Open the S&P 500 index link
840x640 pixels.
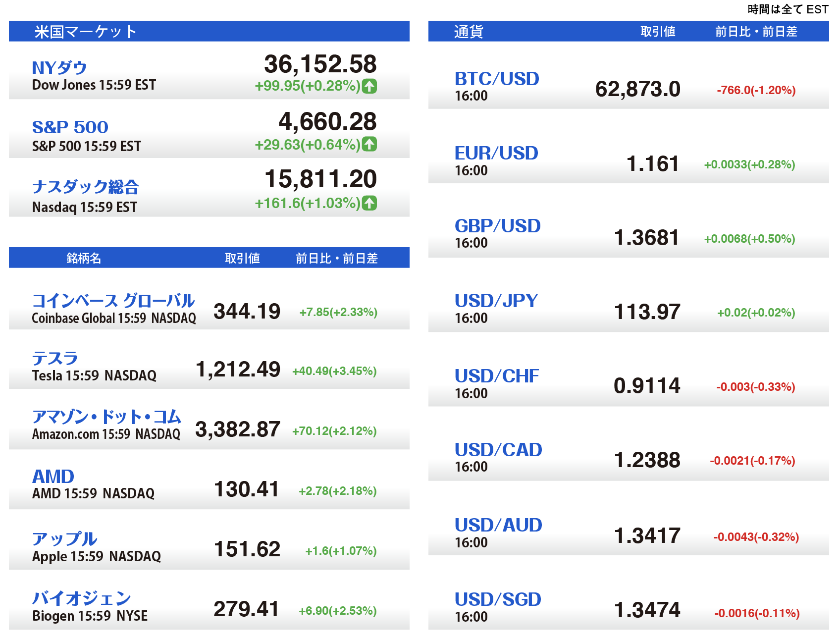click(70, 127)
